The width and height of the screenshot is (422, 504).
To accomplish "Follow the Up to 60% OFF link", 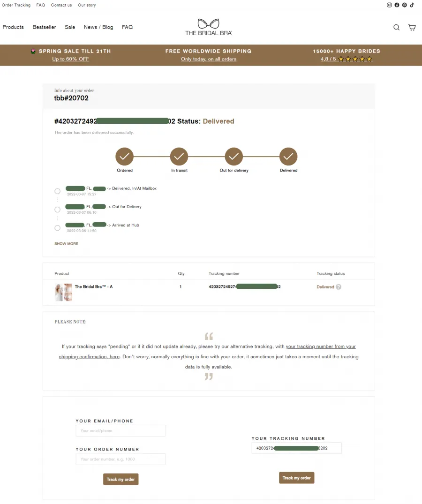I will pos(71,59).
